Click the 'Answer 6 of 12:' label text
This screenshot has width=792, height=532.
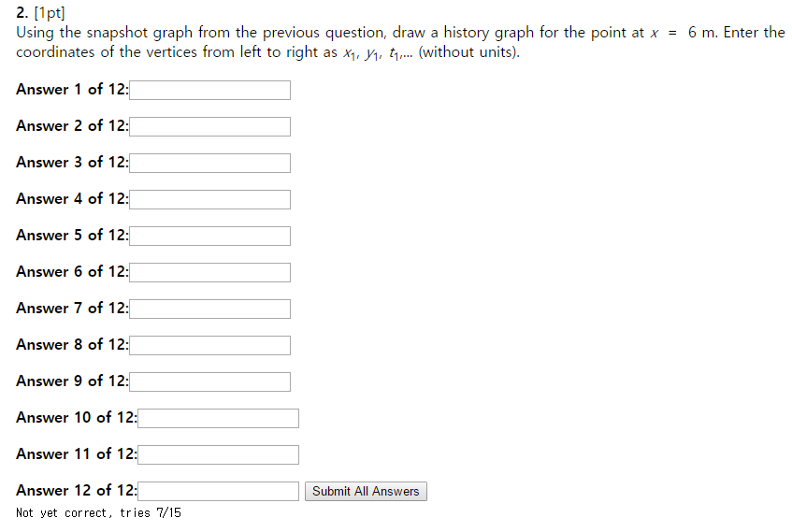point(72,272)
